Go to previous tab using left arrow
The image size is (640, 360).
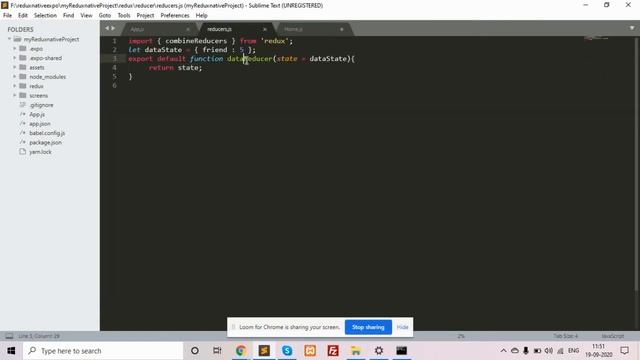[x=107, y=28]
